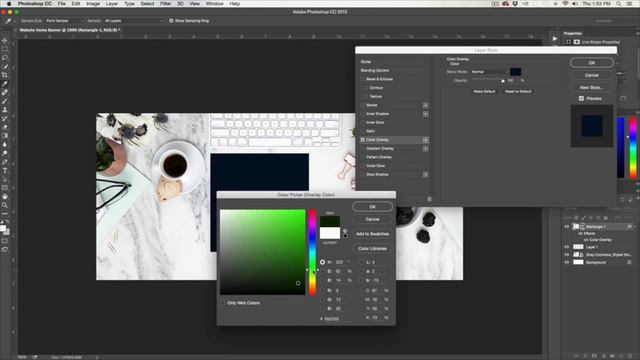Select the Type tool
The image size is (640, 360).
(x=5, y=171)
